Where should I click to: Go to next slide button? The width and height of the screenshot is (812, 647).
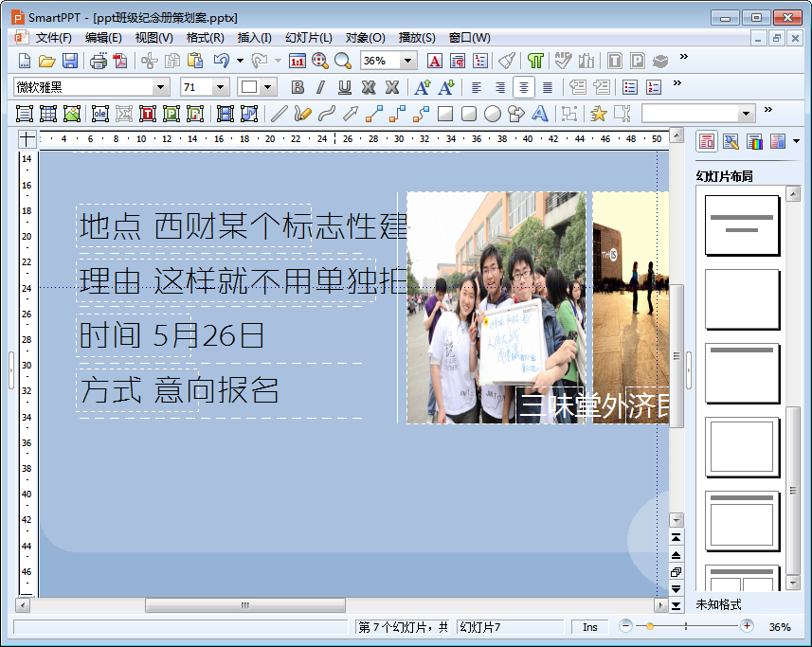[676, 589]
